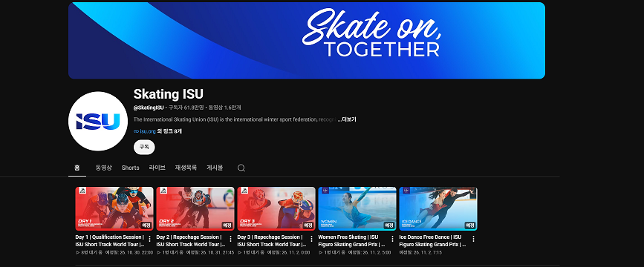Open Women Free Skating Grand Prix video title

(x=352, y=241)
